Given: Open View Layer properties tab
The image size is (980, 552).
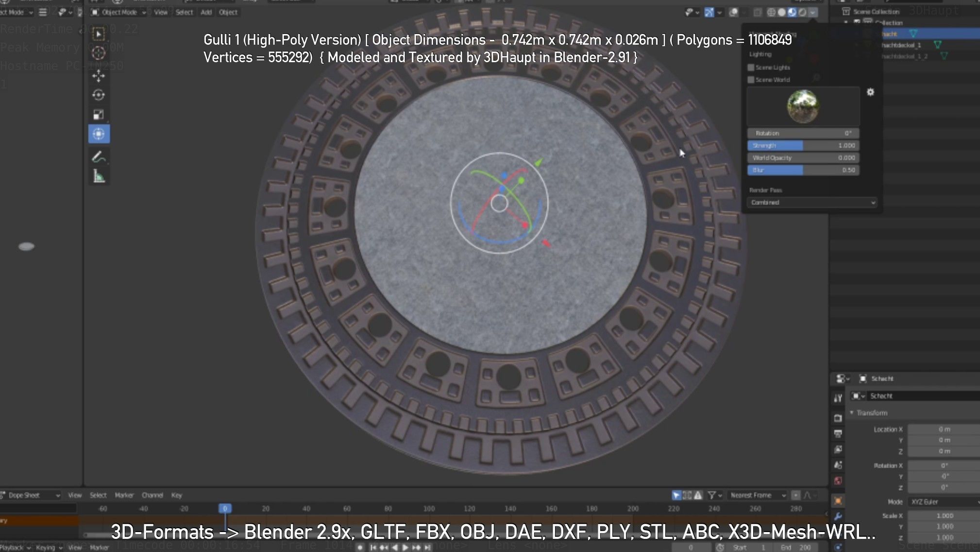Looking at the screenshot, I should (x=838, y=449).
